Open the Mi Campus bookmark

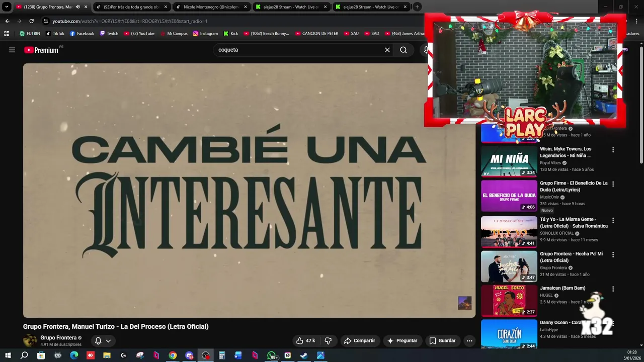pyautogui.click(x=174, y=34)
